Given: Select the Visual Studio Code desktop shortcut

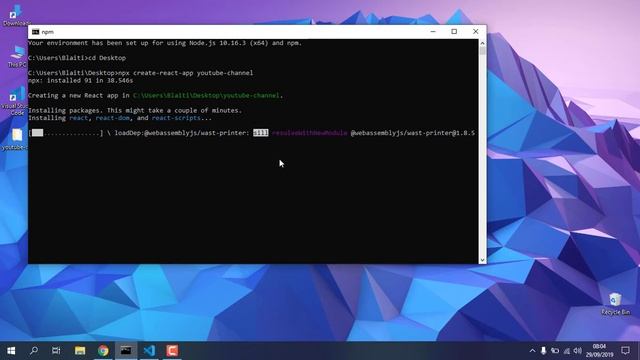Looking at the screenshot, I should 16,101.
